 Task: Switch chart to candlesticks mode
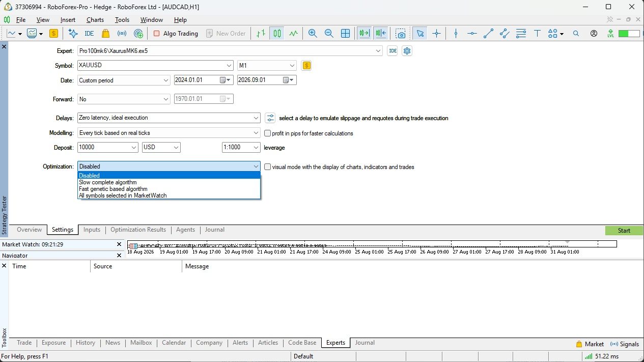[277, 34]
